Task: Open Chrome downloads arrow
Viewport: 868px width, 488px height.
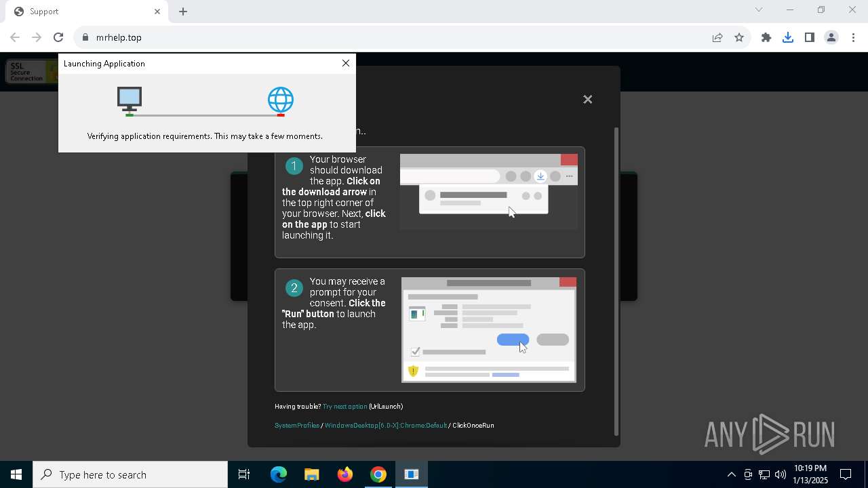Action: tap(788, 37)
